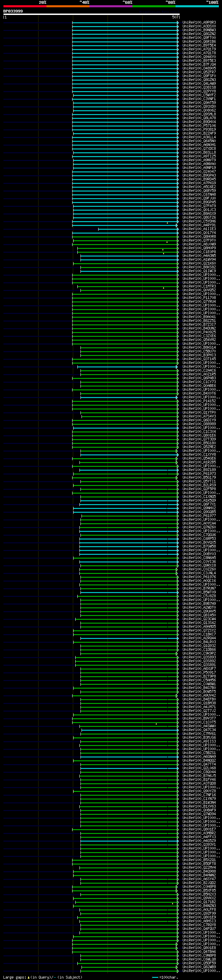Select hit label UniRef100_Q8H0R8
The width and height of the screenshot is (222, 980).
click(x=199, y=237)
